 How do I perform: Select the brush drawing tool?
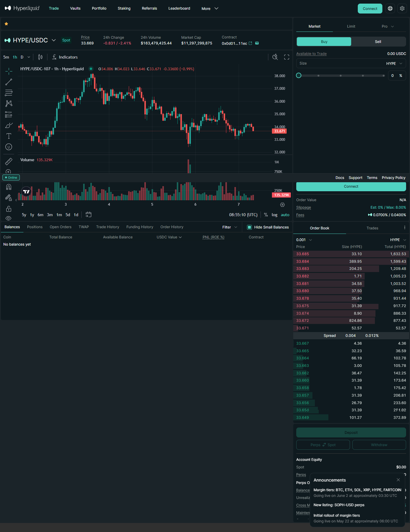tap(9, 125)
